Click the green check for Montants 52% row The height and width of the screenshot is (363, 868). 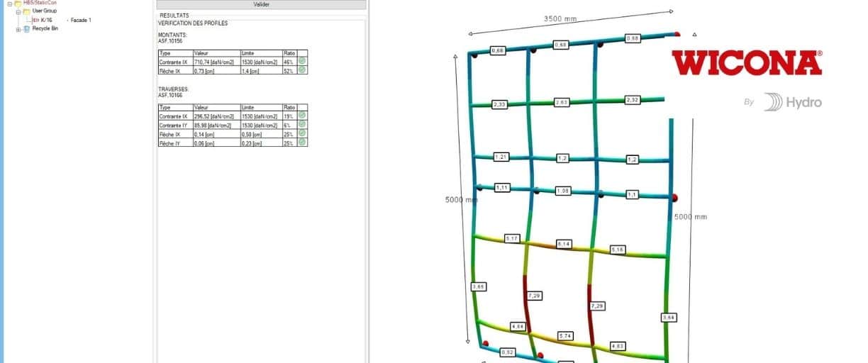pyautogui.click(x=302, y=69)
